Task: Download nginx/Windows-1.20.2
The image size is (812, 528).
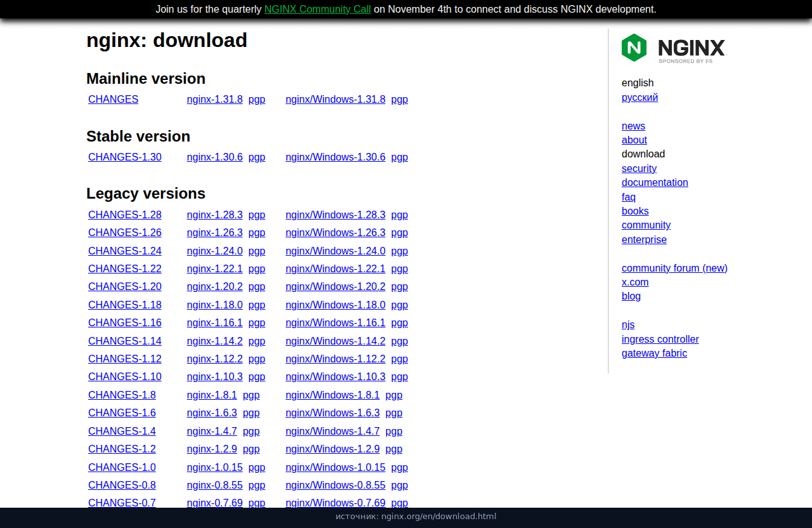Action: point(336,286)
